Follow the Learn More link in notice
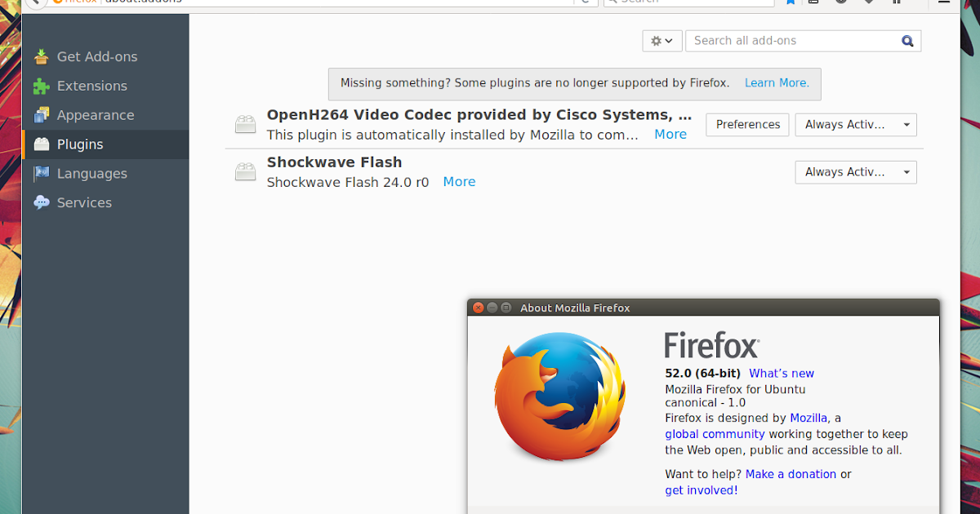This screenshot has width=980, height=514. point(777,83)
